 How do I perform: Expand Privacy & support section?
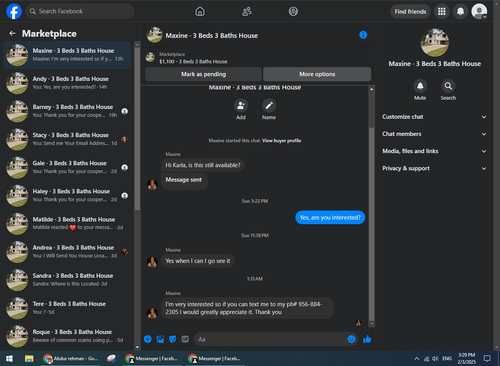click(434, 168)
